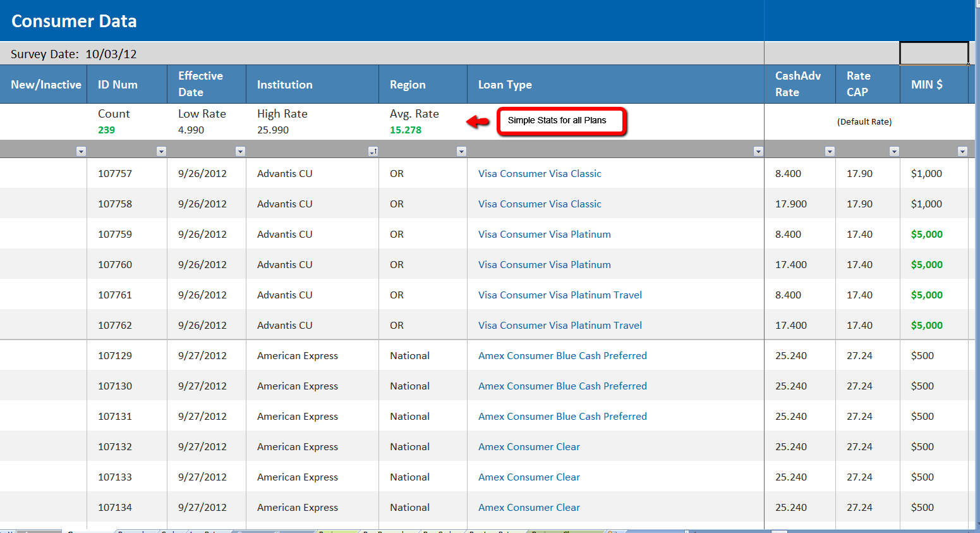This screenshot has width=980, height=533.
Task: Open the MIN $ column filter dropdown
Action: click(962, 151)
